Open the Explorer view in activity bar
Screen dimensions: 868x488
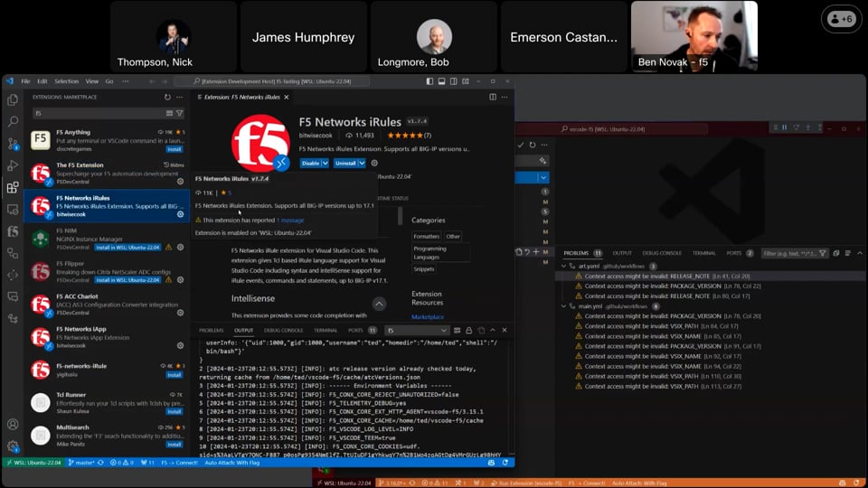pos(13,100)
